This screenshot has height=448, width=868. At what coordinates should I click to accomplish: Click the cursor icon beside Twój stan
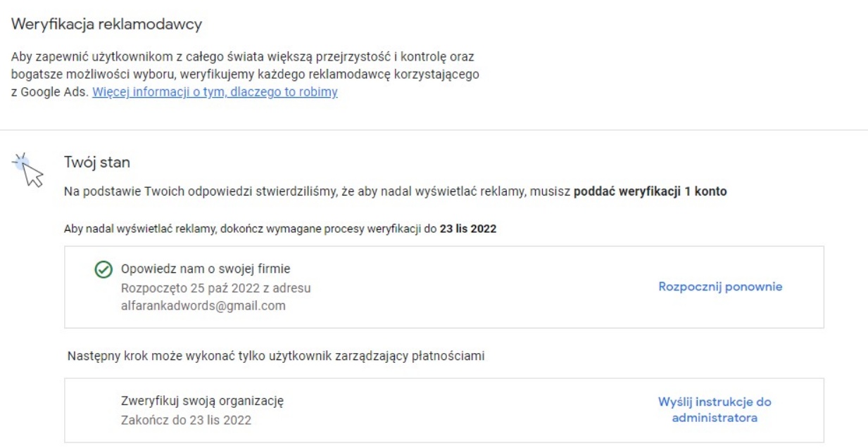[27, 170]
